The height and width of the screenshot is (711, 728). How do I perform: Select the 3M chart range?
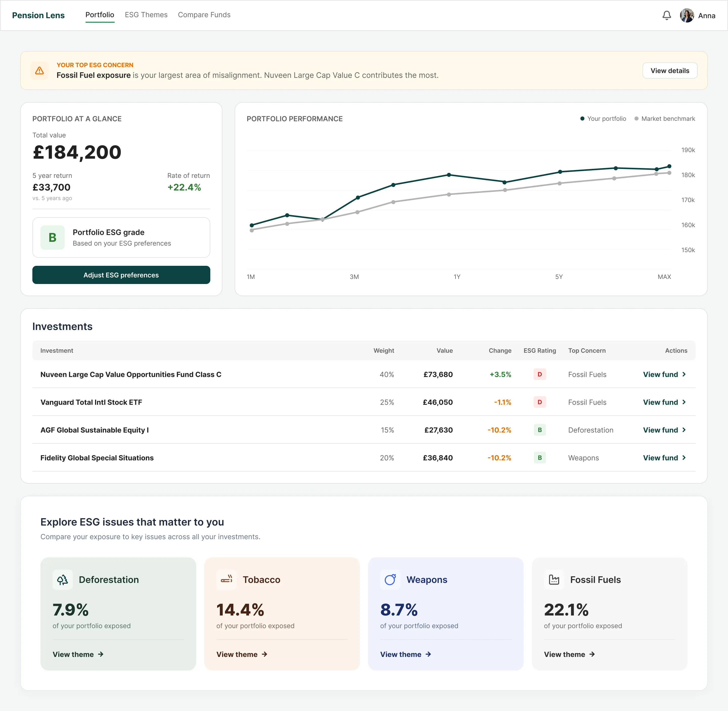click(354, 277)
